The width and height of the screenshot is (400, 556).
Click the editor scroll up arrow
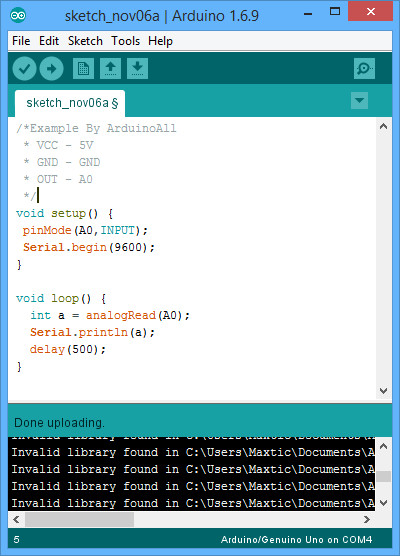click(x=383, y=126)
